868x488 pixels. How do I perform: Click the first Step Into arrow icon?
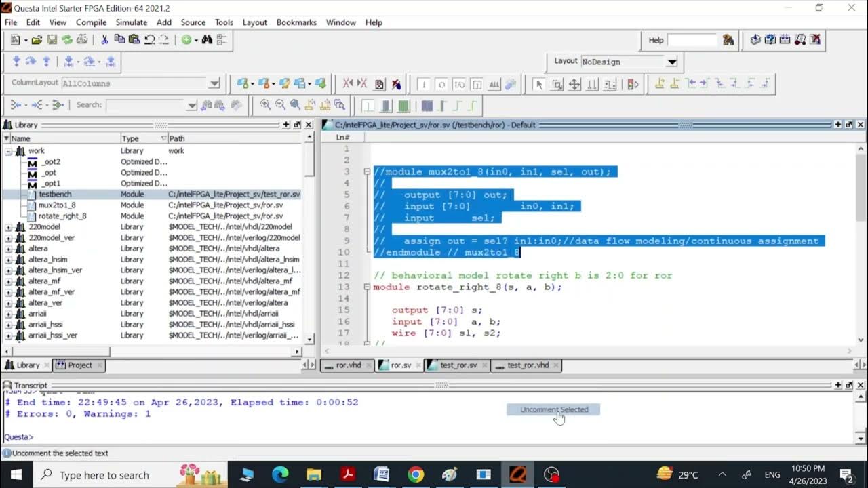(16, 62)
